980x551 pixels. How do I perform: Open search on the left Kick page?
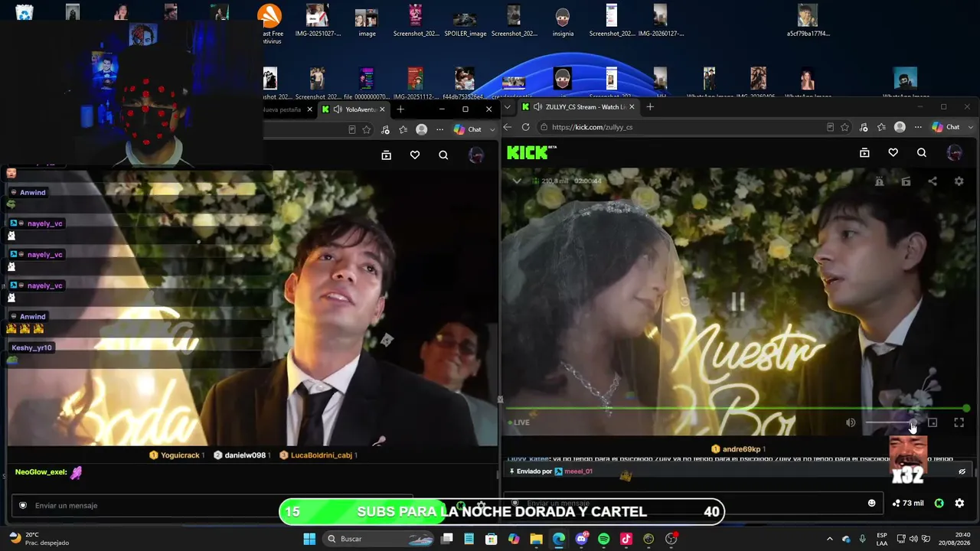[443, 155]
